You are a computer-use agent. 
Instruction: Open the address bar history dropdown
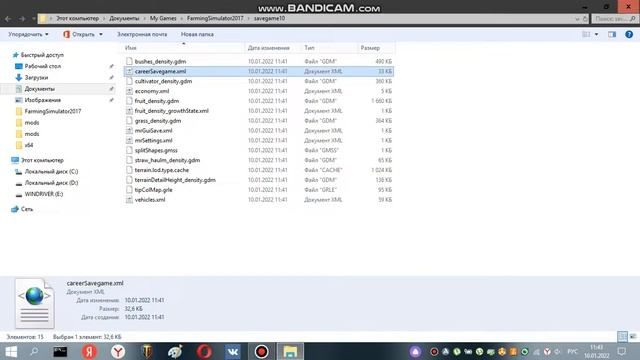577,19
